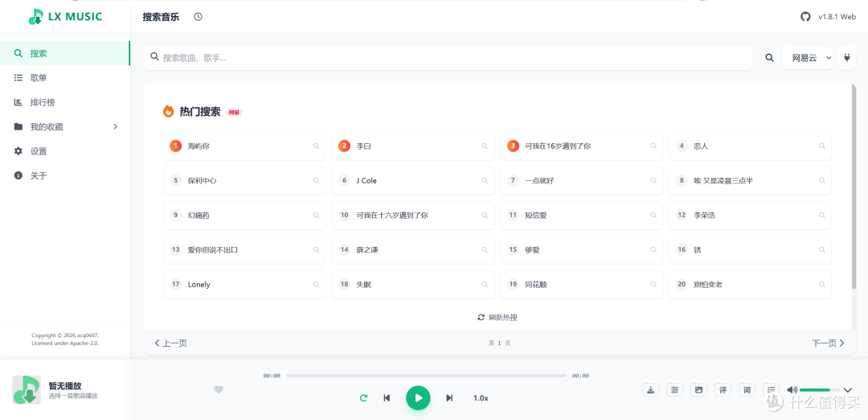The image size is (868, 420).
Task: Select hot search 幻痛药
Action: 244,215
